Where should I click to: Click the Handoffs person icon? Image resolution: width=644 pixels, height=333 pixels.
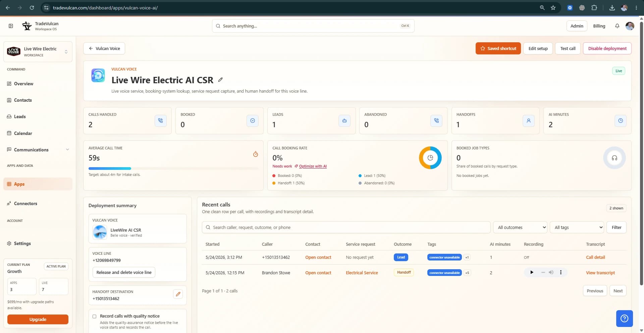coord(529,121)
